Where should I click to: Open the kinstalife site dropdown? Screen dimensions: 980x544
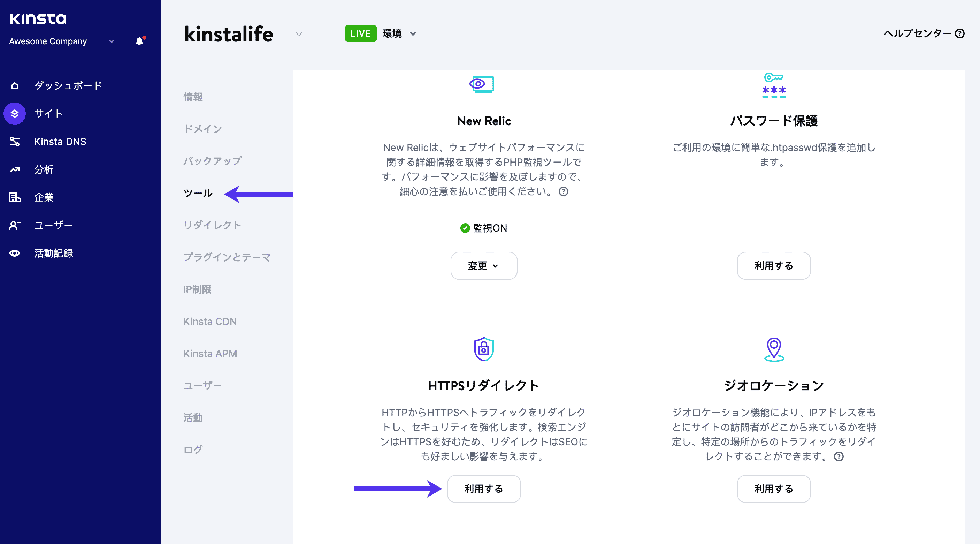coord(299,34)
